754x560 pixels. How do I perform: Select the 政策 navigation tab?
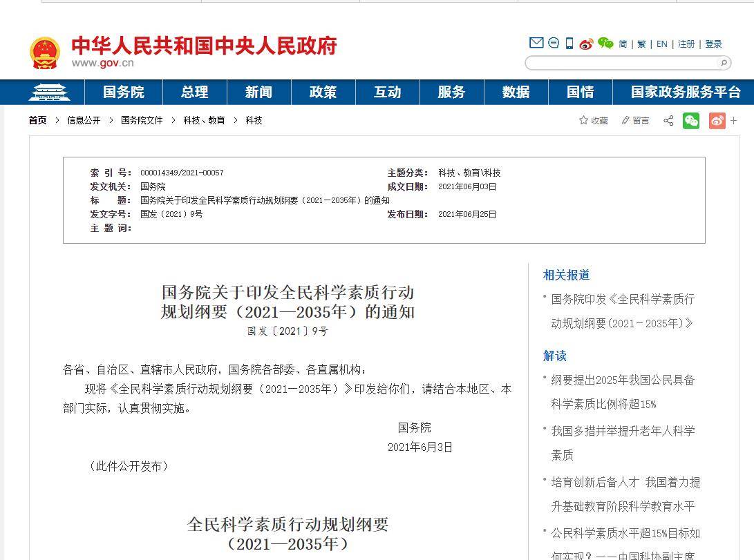click(x=323, y=92)
